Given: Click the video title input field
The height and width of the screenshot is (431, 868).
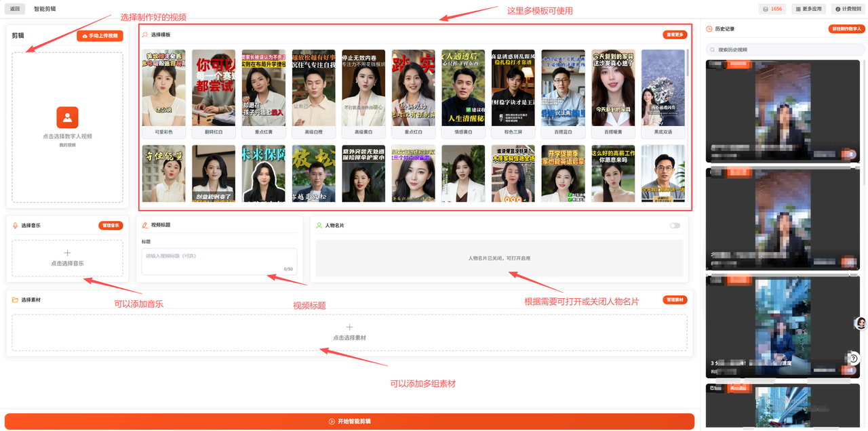Looking at the screenshot, I should click(x=219, y=262).
